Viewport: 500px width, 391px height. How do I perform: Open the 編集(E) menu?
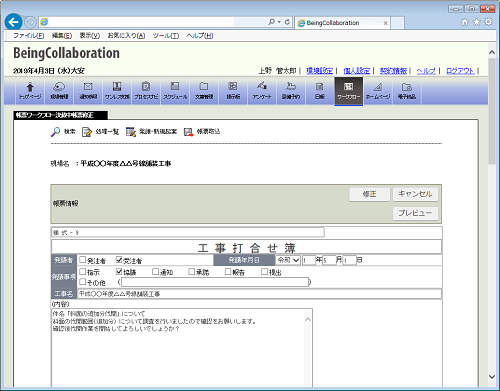point(62,36)
